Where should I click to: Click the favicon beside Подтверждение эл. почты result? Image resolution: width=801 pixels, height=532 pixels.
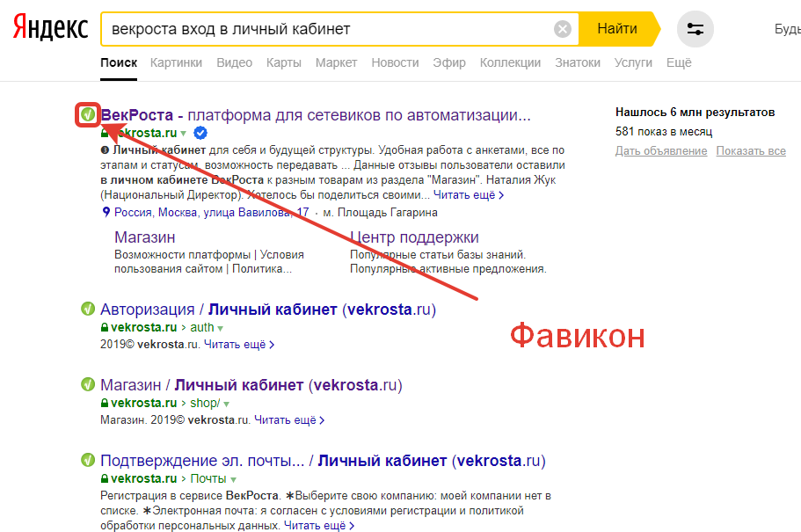(x=88, y=460)
